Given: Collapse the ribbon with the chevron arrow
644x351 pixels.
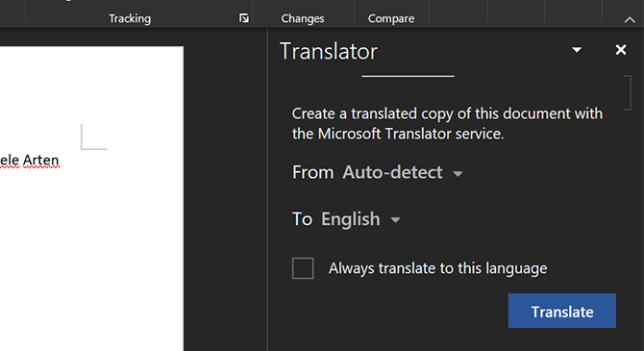Looking at the screenshot, I should 630,19.
